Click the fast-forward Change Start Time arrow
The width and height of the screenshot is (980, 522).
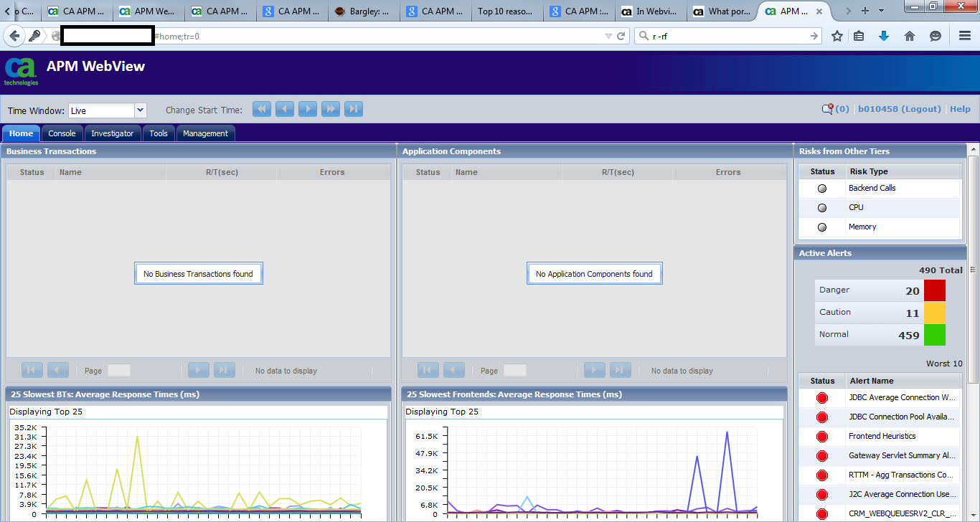(x=330, y=108)
